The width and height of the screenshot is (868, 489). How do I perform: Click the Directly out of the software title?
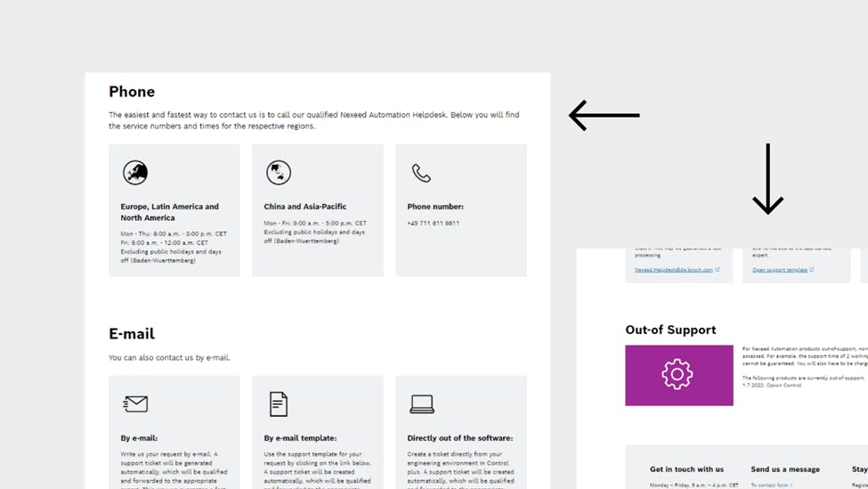point(459,438)
